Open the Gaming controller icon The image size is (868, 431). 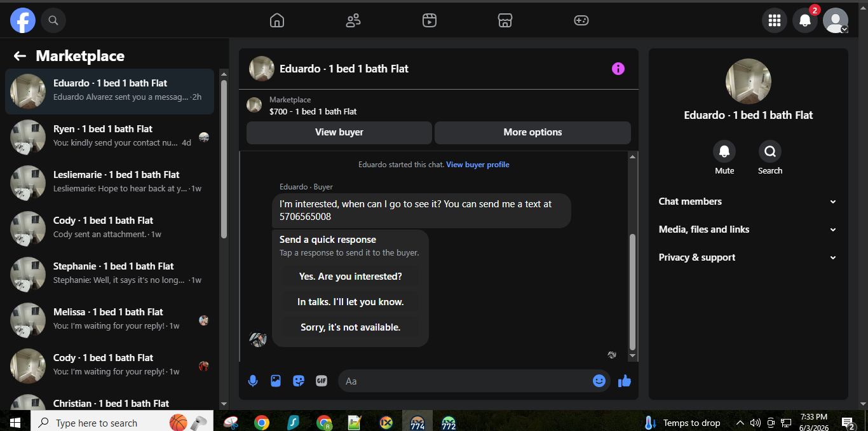pyautogui.click(x=581, y=20)
